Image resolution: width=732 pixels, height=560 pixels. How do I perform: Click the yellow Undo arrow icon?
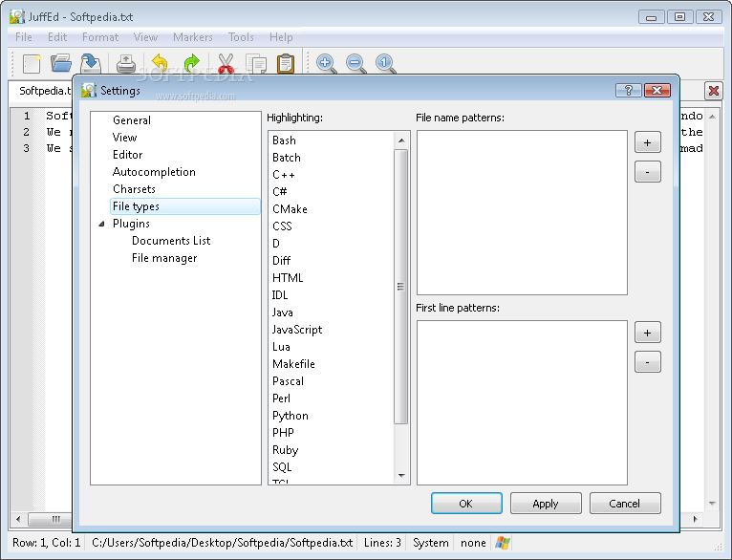(x=161, y=62)
